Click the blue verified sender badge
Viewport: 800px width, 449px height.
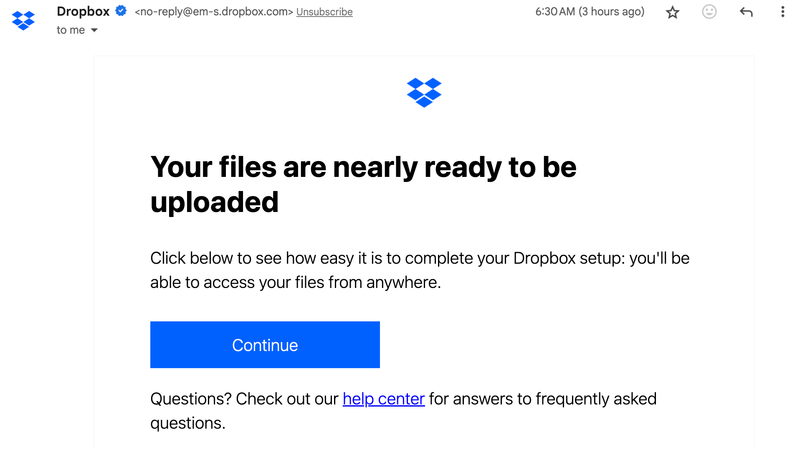(x=121, y=11)
